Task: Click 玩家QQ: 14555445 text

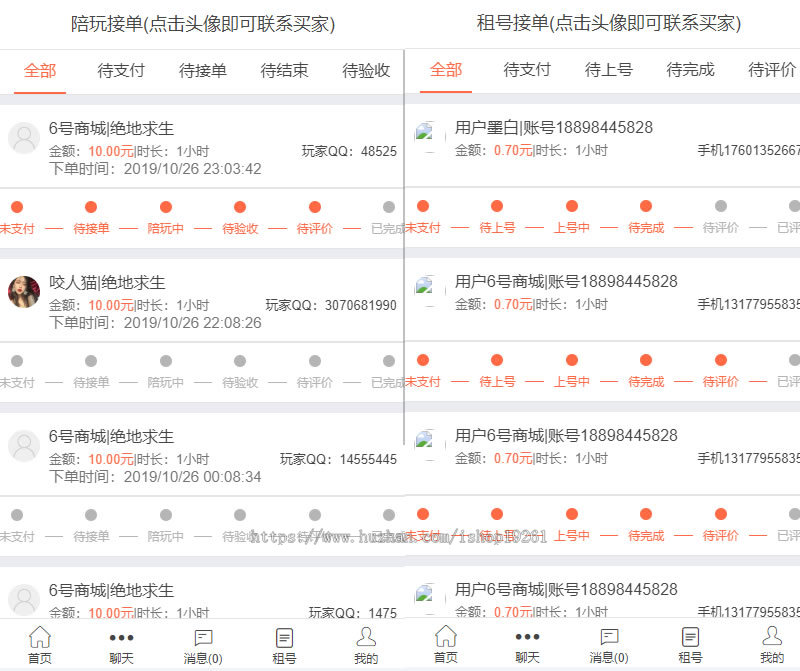Action: pos(338,459)
